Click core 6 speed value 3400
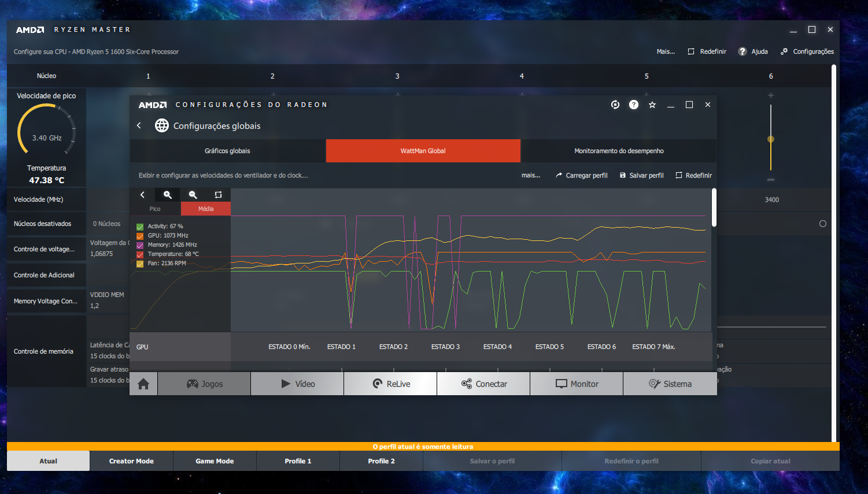The width and height of the screenshot is (868, 494). pos(772,200)
